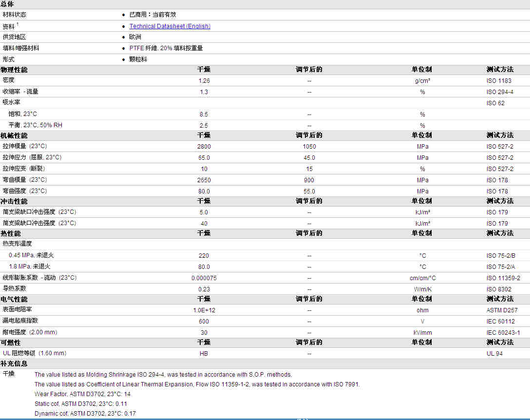Select the 简支梁缺口冲击强度 value 5.0
The width and height of the screenshot is (530, 420).
click(x=204, y=212)
